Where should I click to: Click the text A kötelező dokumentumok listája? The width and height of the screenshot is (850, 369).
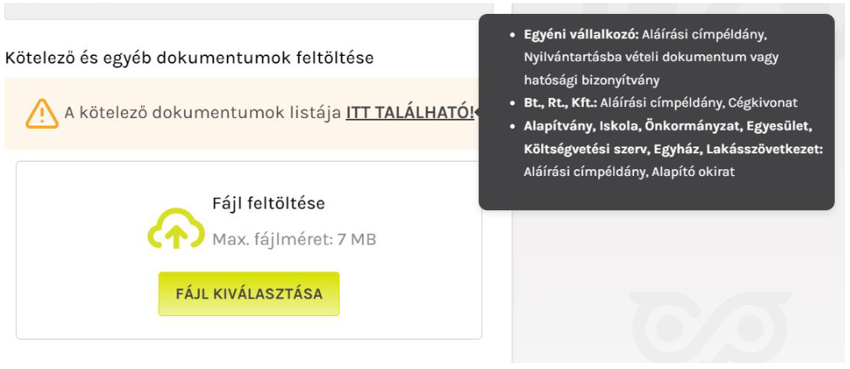203,113
